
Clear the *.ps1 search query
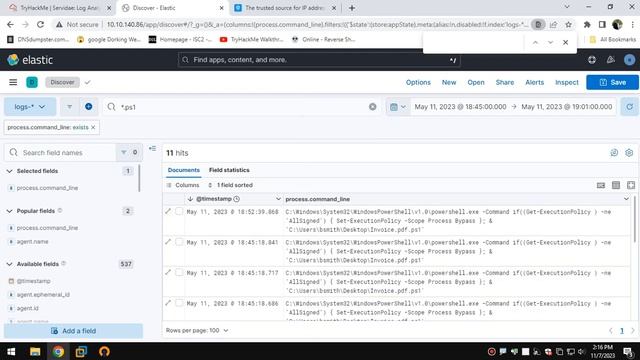pyautogui.click(x=372, y=107)
